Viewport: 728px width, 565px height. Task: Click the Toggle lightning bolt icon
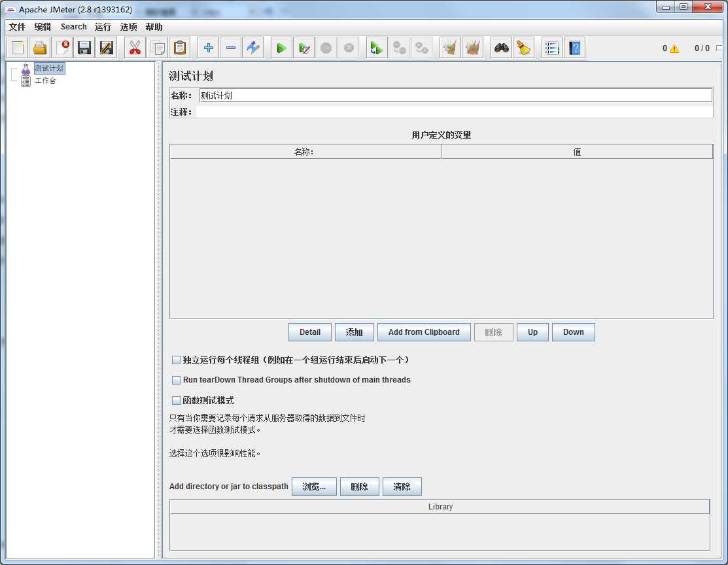[253, 48]
